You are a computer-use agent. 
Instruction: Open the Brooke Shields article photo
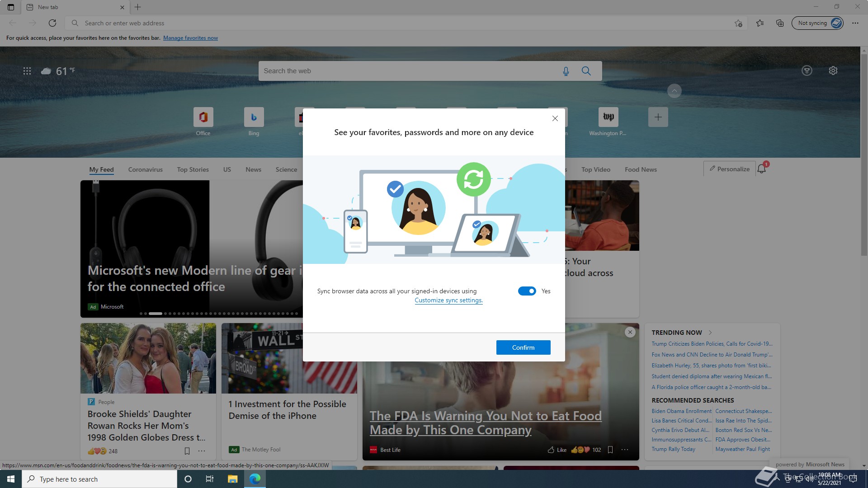coord(148,358)
